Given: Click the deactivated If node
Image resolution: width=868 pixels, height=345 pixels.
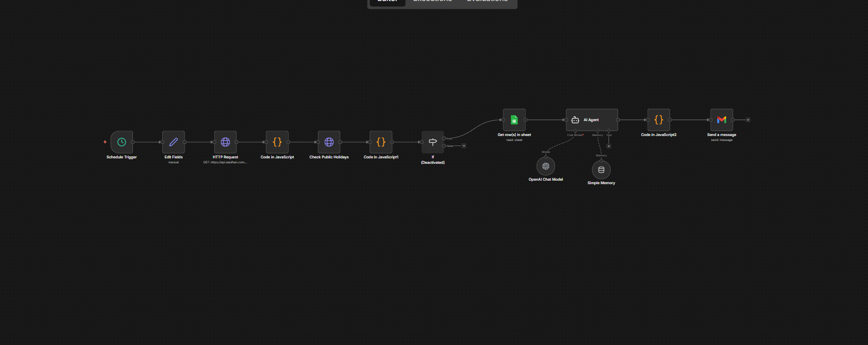Looking at the screenshot, I should pyautogui.click(x=433, y=142).
